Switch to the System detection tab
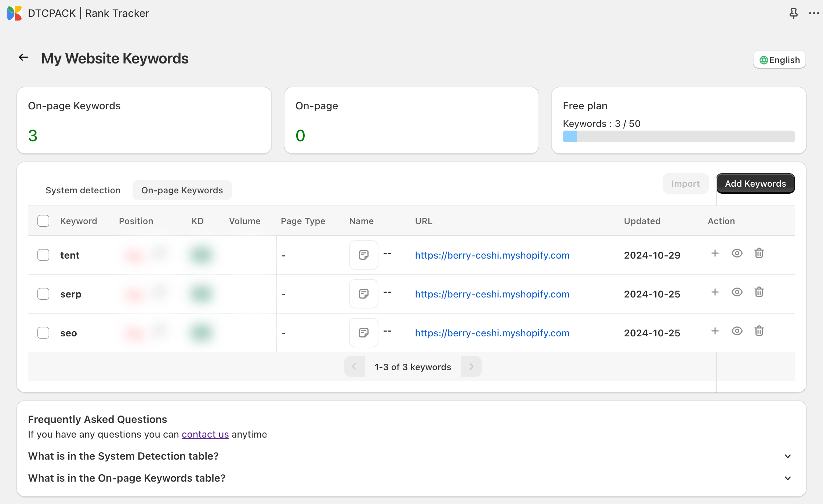 [83, 190]
